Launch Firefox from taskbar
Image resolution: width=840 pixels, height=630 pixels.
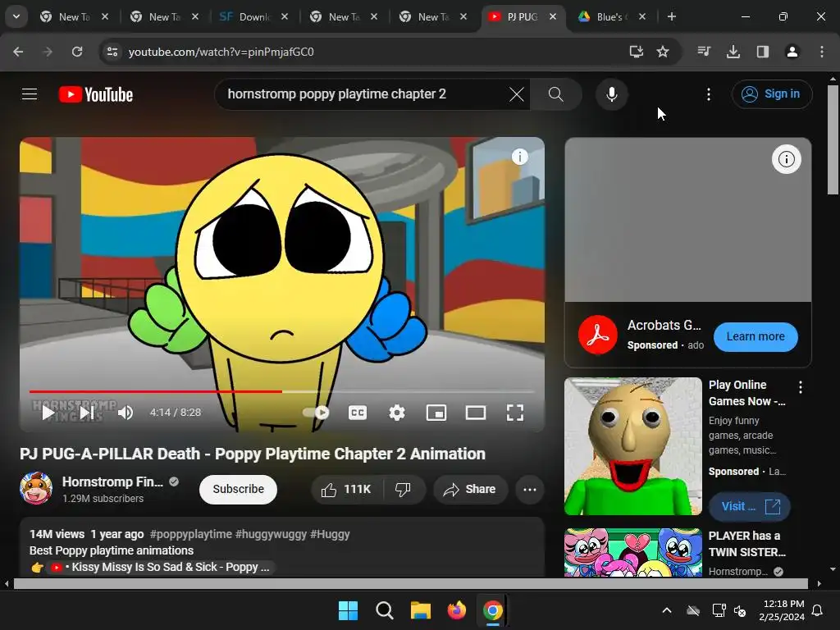456,610
